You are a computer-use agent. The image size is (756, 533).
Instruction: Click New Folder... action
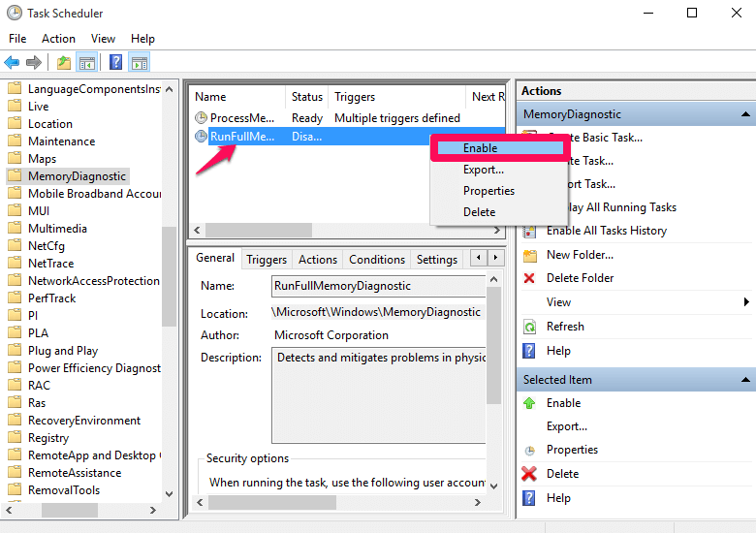pos(580,255)
